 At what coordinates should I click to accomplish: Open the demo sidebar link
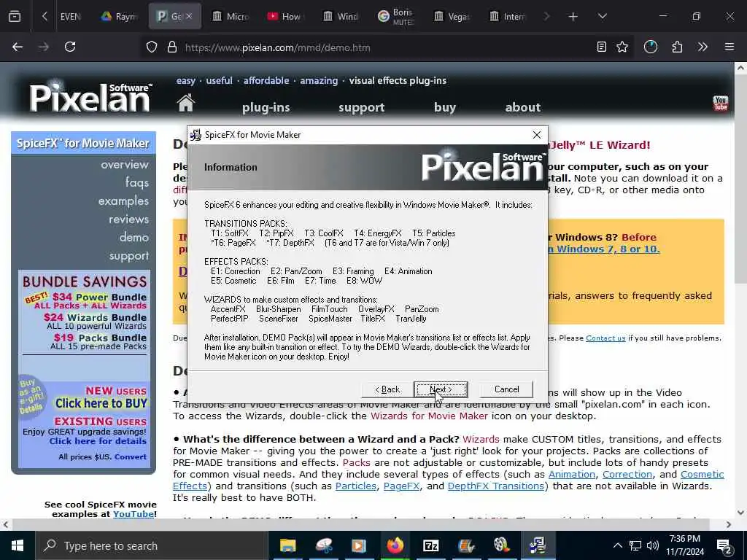tap(134, 238)
